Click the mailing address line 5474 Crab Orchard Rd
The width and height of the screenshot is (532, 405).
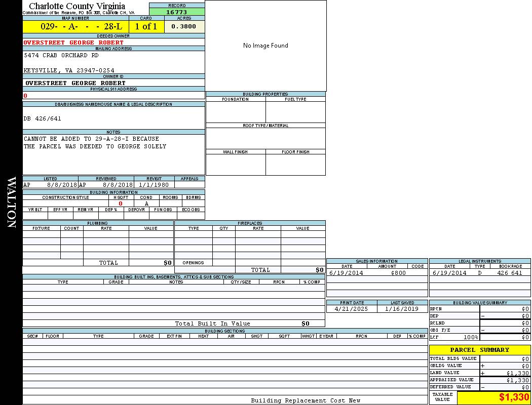point(61,55)
